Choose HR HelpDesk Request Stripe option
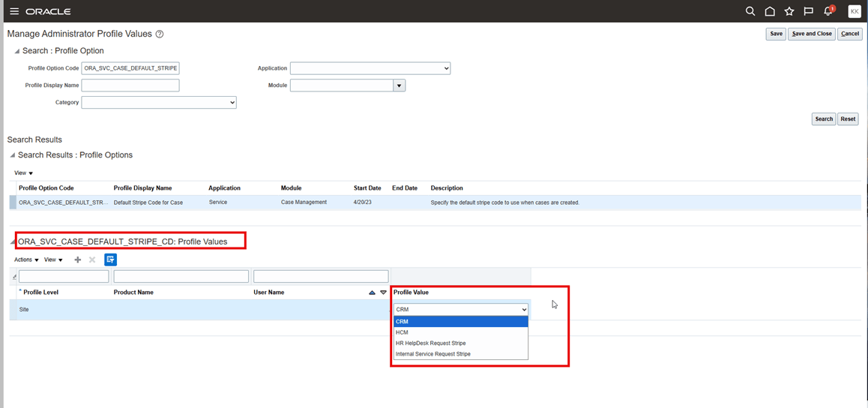 click(x=460, y=343)
